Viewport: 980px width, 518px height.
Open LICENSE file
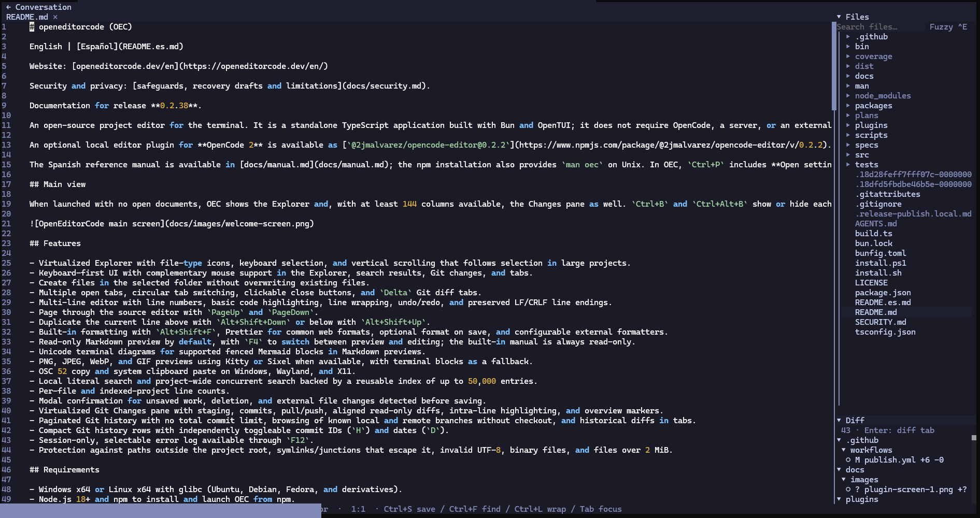871,283
